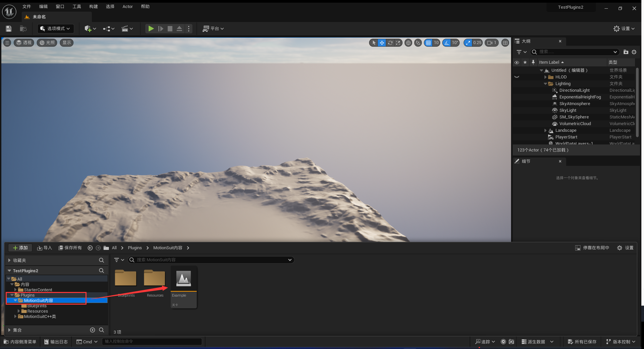Open the viewport hamburger options menu
The width and height of the screenshot is (644, 349).
coord(7,43)
